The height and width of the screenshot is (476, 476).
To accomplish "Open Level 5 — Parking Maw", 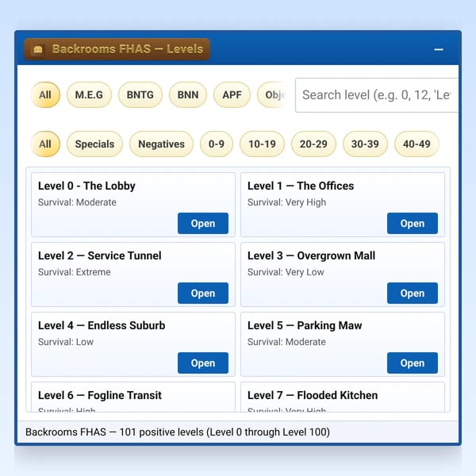I will tap(413, 363).
